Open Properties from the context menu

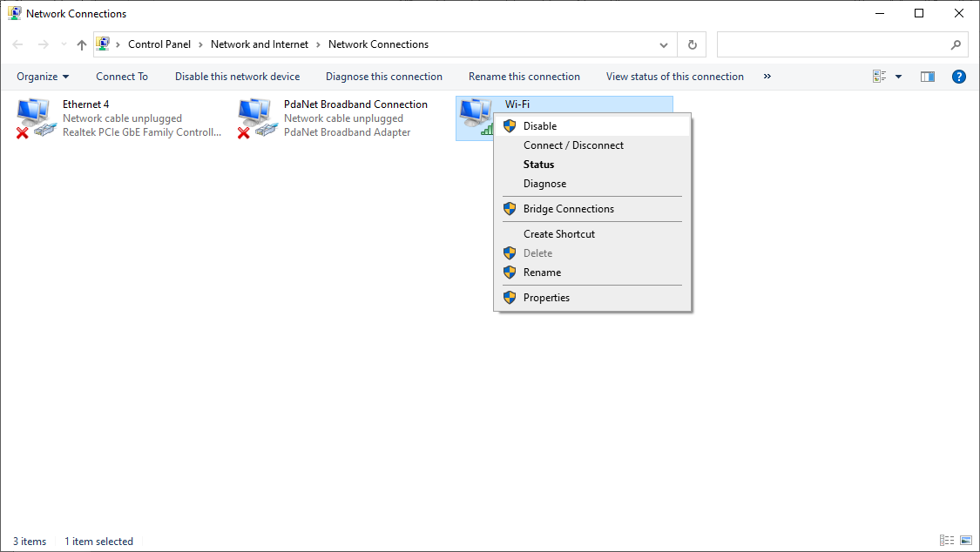[591, 297]
